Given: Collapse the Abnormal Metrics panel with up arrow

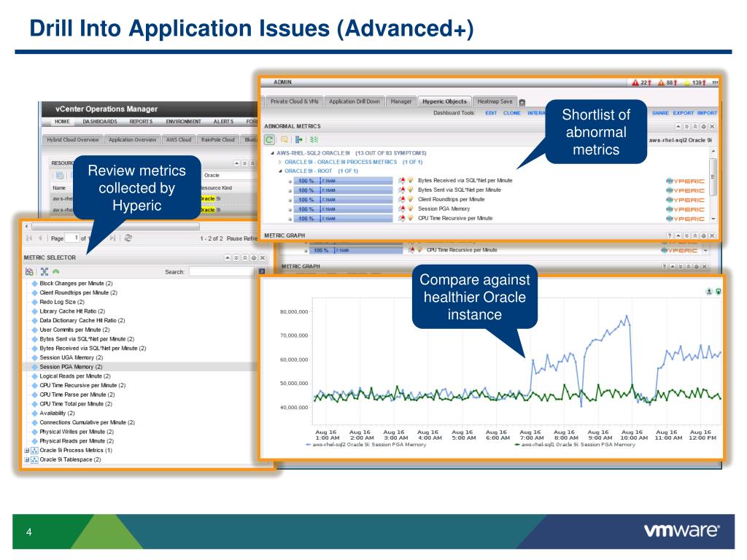Looking at the screenshot, I should coord(678,127).
